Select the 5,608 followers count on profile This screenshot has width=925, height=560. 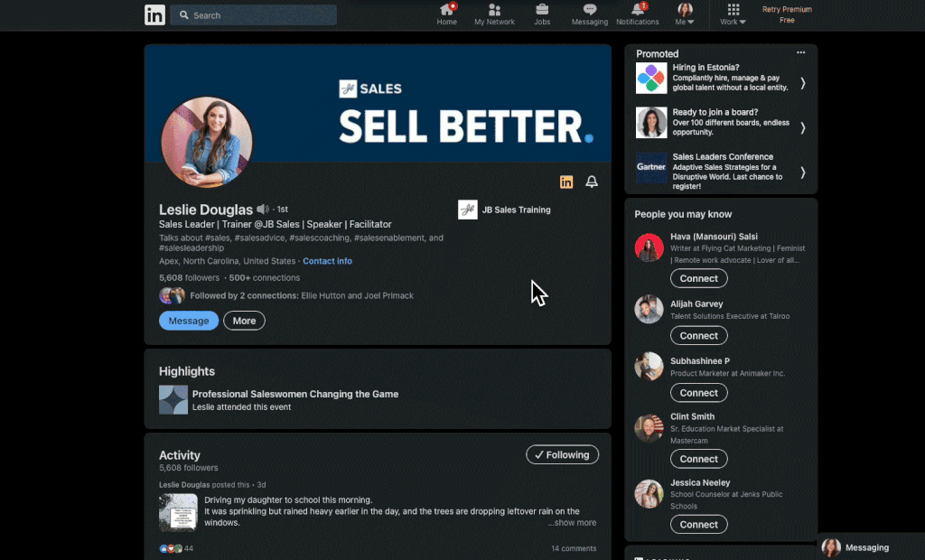(189, 277)
